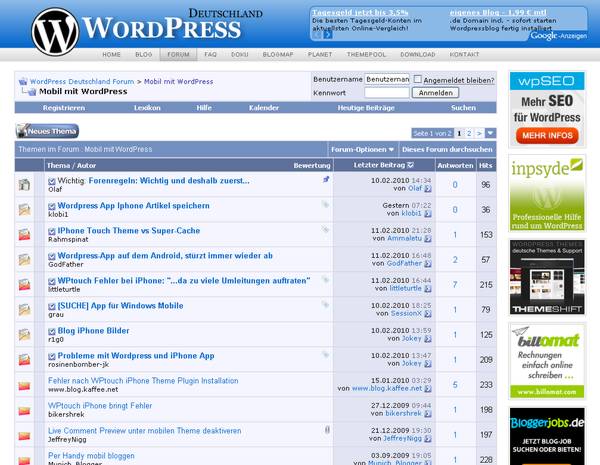Go to last post by JeffreyNigg arrow
600x465 pixels.
point(428,439)
